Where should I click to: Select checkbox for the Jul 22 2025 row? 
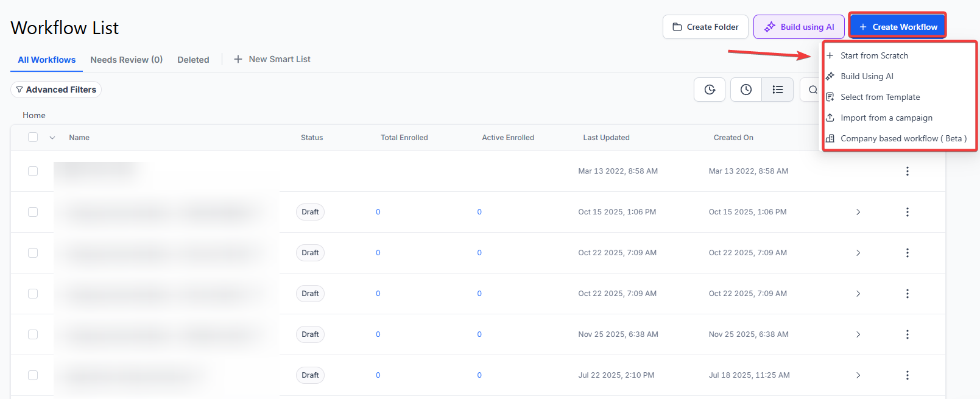(33, 375)
